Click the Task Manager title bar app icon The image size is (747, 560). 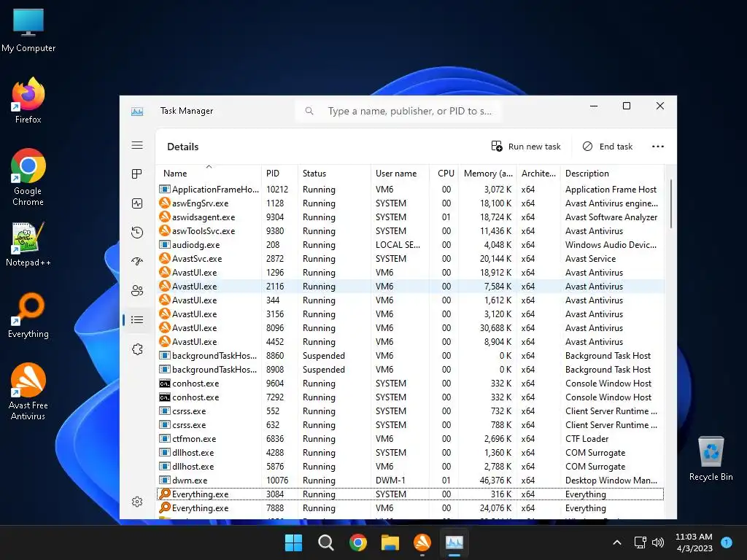(137, 112)
